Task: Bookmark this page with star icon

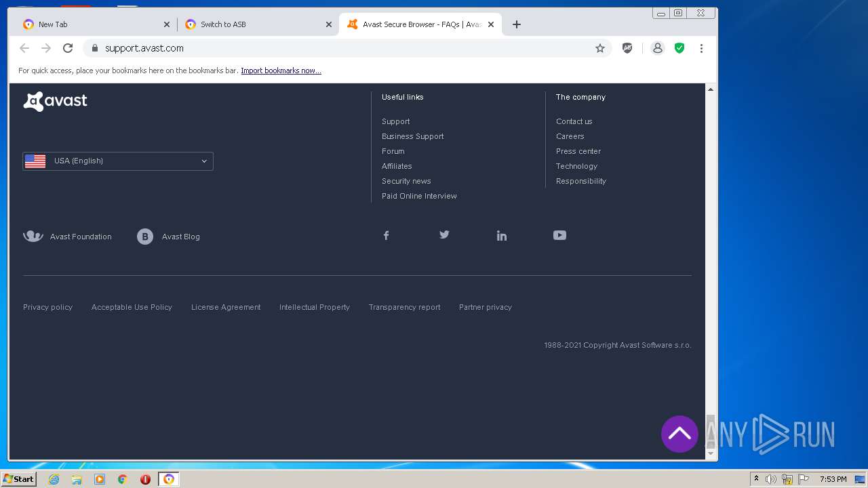Action: (x=599, y=48)
